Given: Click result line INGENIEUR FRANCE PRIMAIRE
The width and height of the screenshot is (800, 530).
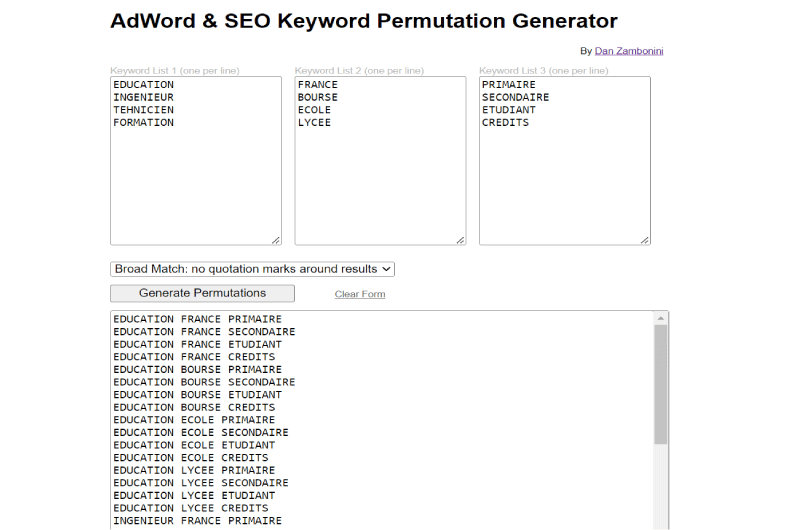Looking at the screenshot, I should (197, 521).
